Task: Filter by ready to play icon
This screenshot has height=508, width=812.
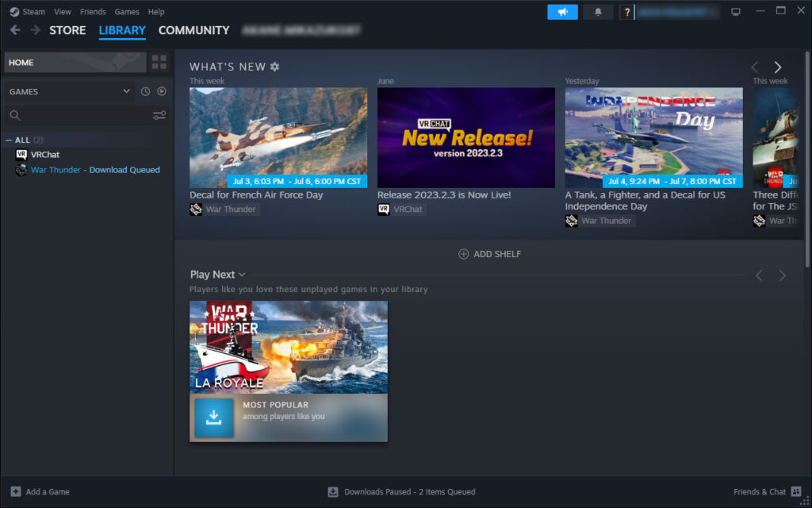Action: coord(162,91)
